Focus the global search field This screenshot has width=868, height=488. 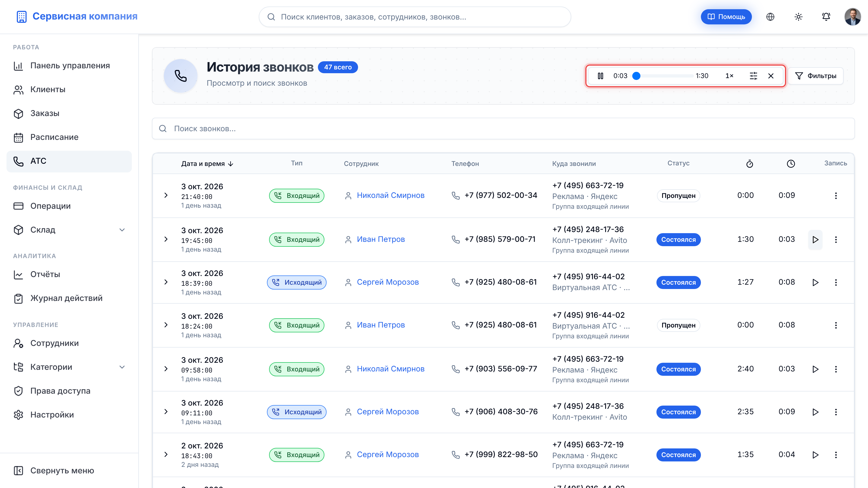pos(414,17)
